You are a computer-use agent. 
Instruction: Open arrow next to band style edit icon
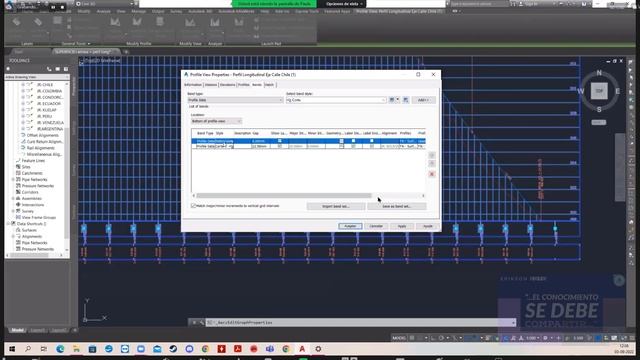(398, 100)
